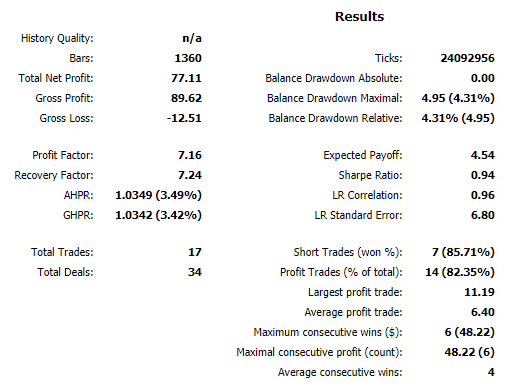Click the GHPR value 1.0342 (3.42%)
This screenshot has width=505, height=390.
tap(158, 215)
